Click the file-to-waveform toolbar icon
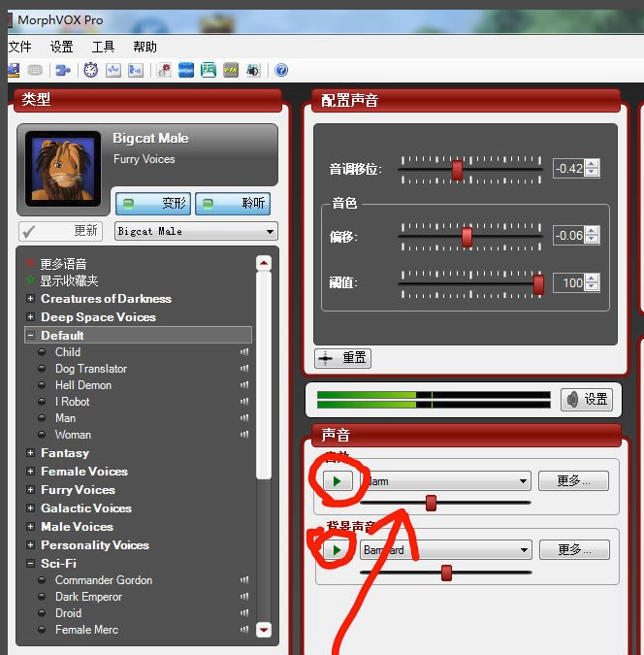This screenshot has width=644, height=655. click(136, 70)
